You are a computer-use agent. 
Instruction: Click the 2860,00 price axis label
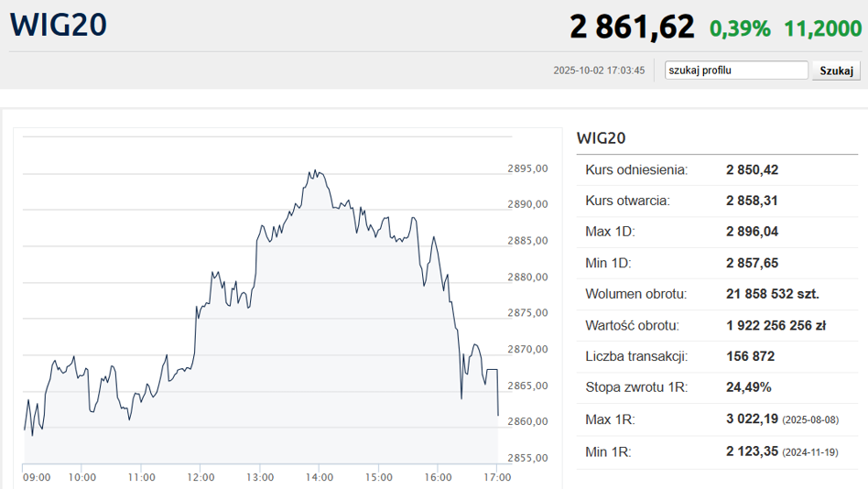526,422
